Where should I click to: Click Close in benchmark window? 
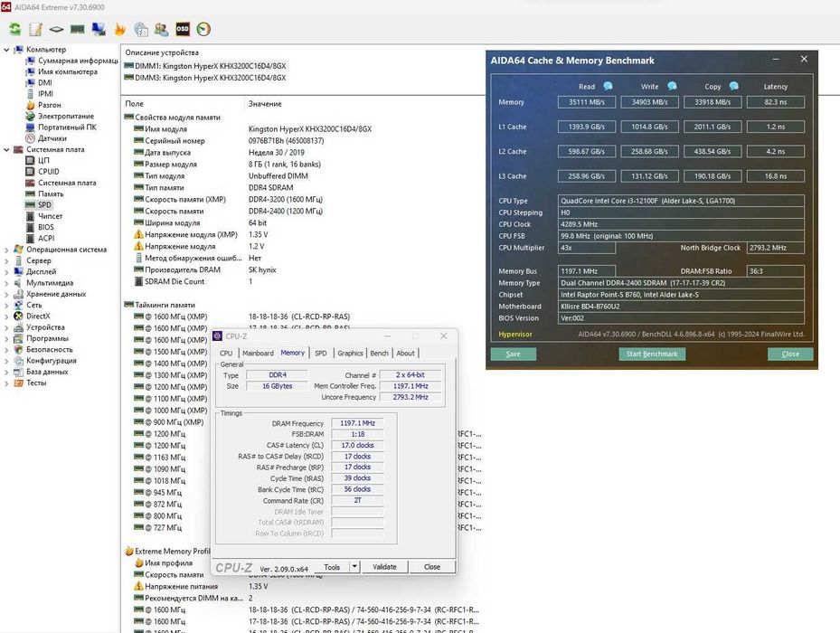pyautogui.click(x=790, y=354)
